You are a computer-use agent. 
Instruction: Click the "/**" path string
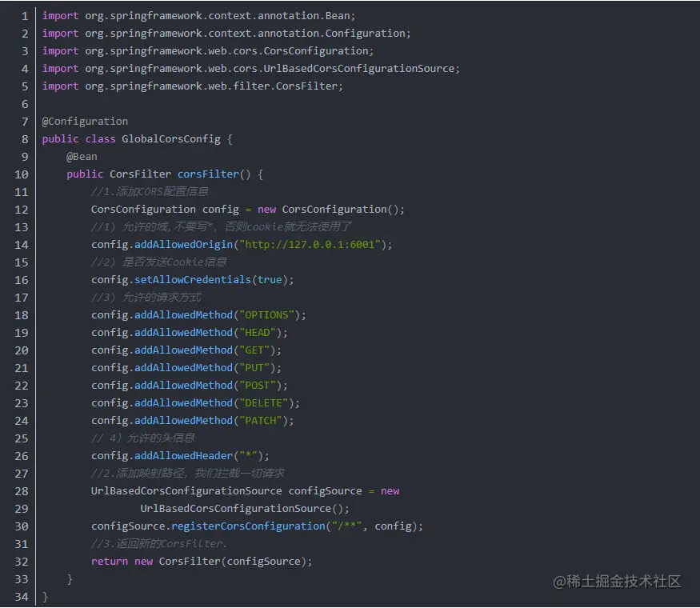(346, 526)
